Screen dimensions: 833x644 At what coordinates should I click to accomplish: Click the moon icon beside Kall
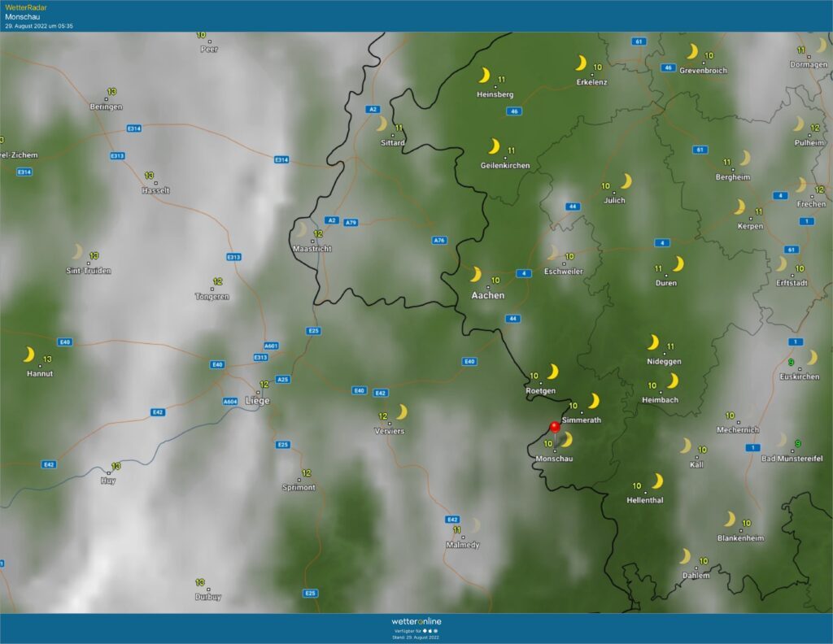point(686,446)
